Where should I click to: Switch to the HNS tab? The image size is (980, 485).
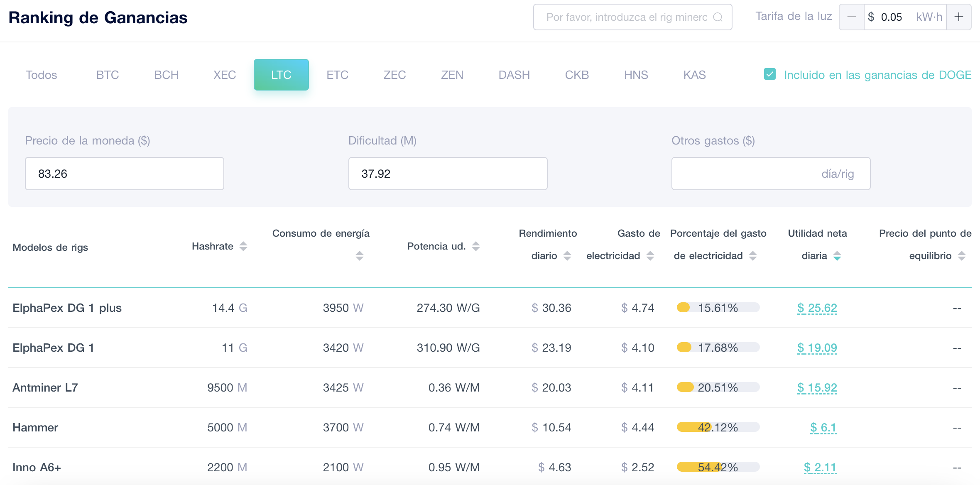(636, 75)
